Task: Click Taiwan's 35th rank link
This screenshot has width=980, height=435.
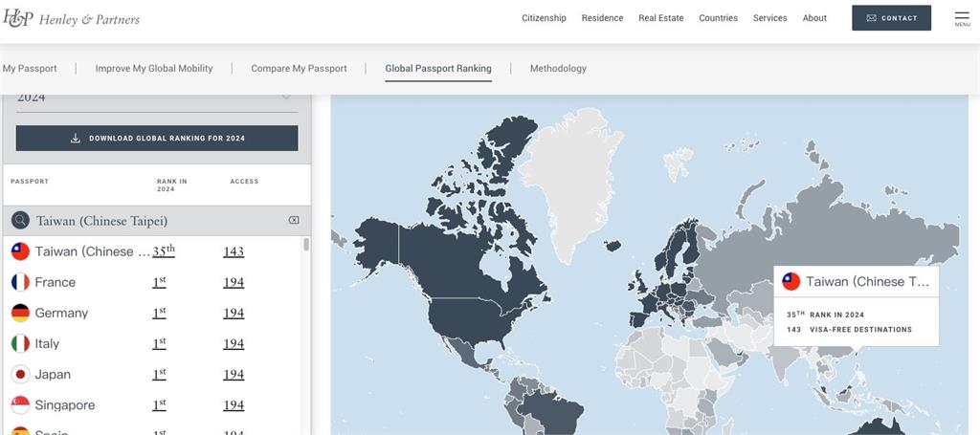Action: click(x=164, y=250)
